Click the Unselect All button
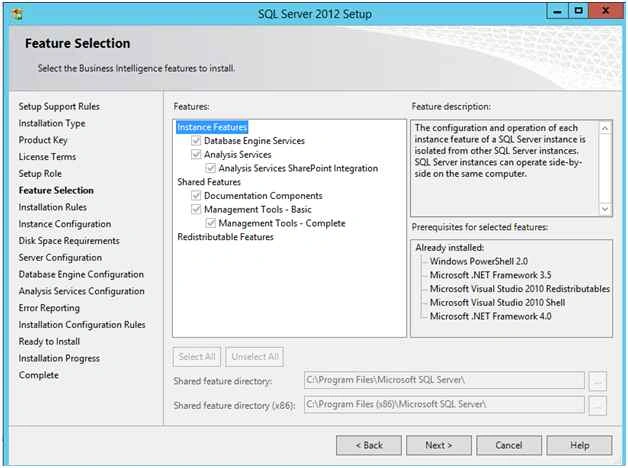Viewport: 628px width, 468px height. coord(255,356)
